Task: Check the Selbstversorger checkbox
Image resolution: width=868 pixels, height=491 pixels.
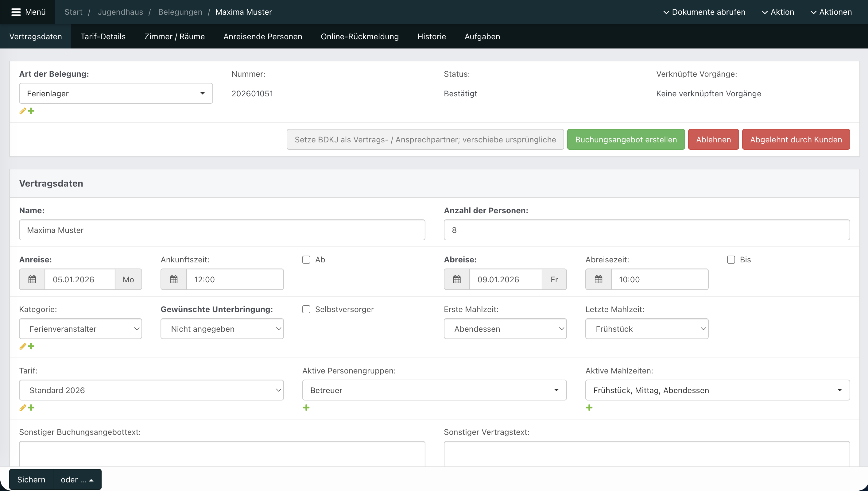Action: click(306, 309)
